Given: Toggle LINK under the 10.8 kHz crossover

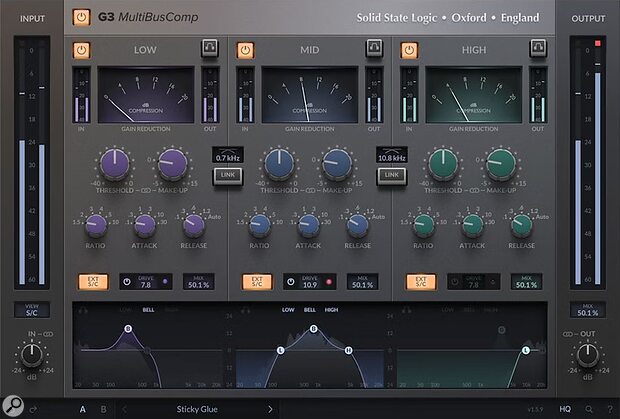Looking at the screenshot, I should pyautogui.click(x=391, y=176).
